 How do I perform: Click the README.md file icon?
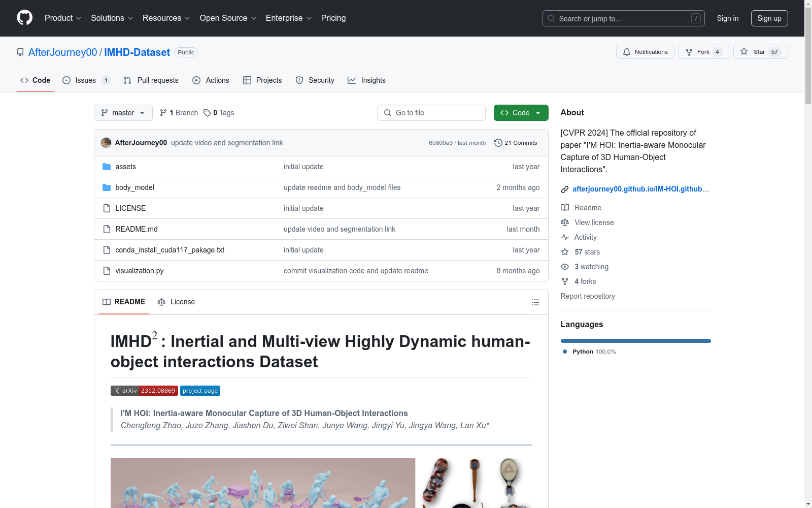(107, 229)
